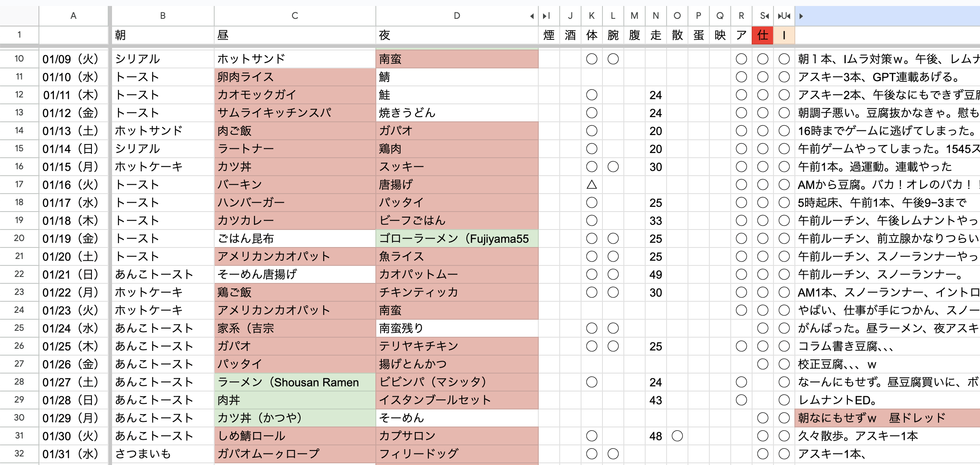
Task: Click the red 仕 header cell
Action: point(763,35)
